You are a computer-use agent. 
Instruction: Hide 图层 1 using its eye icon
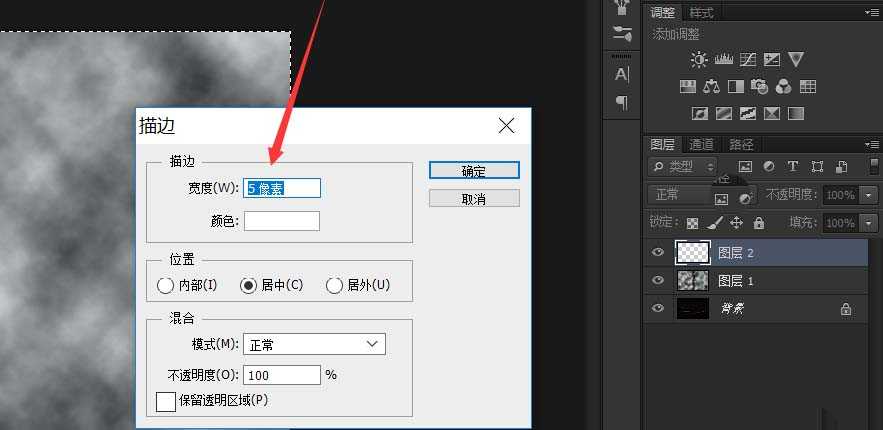[658, 281]
